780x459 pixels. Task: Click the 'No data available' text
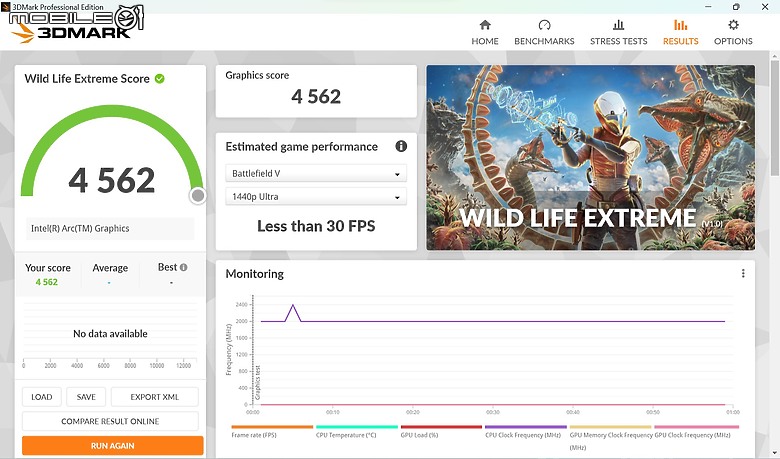coord(110,334)
